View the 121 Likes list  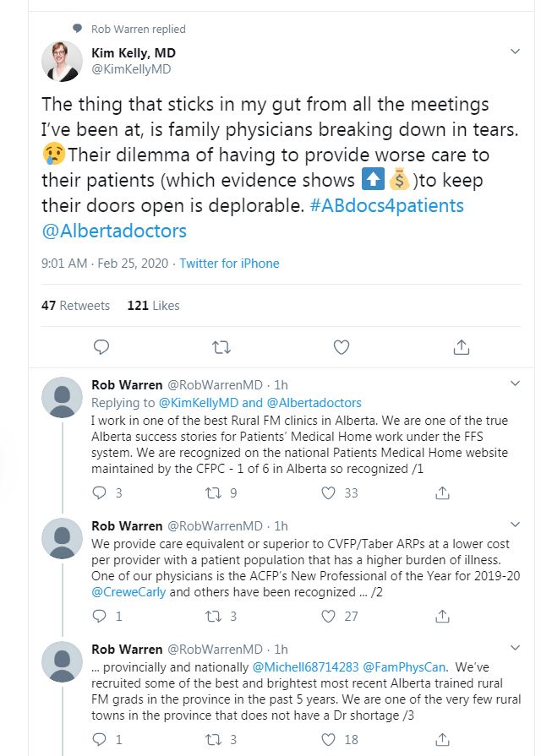click(153, 306)
